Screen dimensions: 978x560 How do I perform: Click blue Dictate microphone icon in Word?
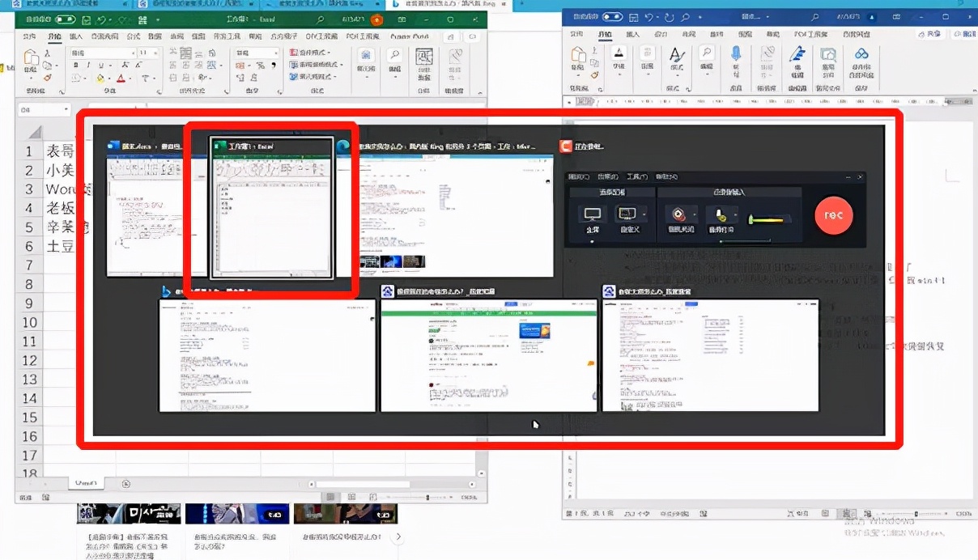(x=736, y=53)
